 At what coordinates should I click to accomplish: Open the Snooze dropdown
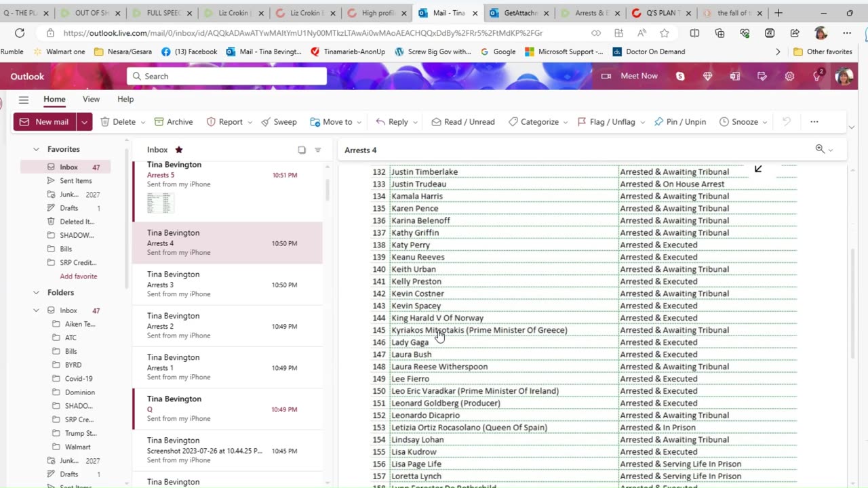pyautogui.click(x=743, y=122)
